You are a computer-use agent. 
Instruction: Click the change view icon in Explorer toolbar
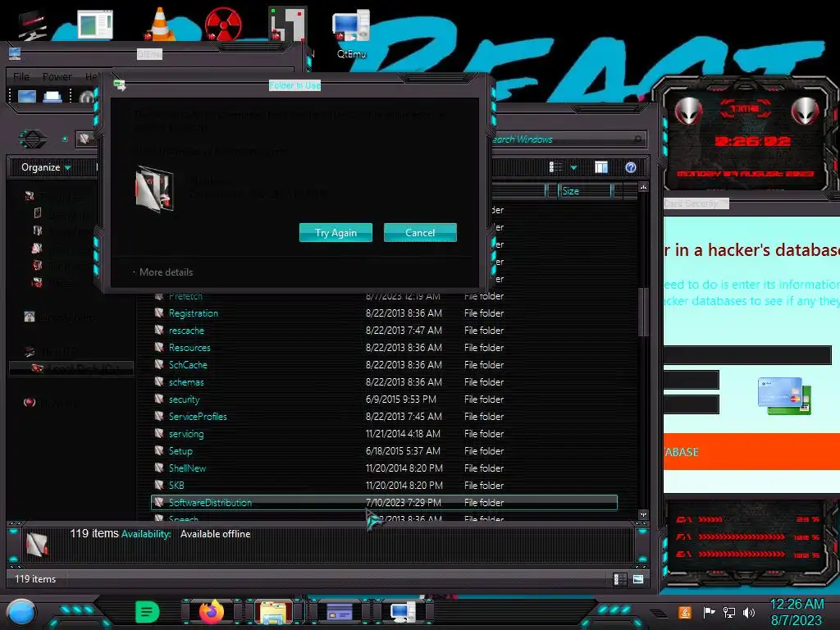(555, 167)
